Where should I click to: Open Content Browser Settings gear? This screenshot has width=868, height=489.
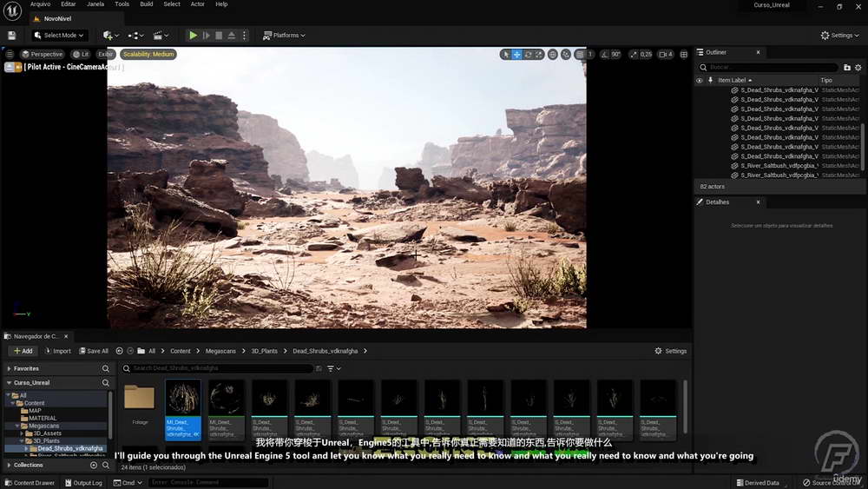[x=670, y=351]
